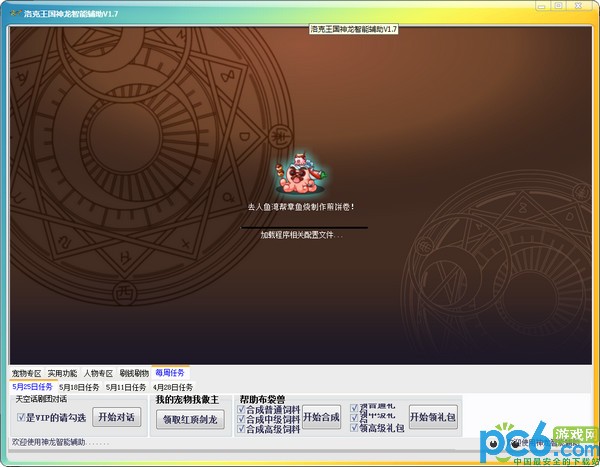Switch to the 5月25日任务 sub-tab
Image resolution: width=600 pixels, height=467 pixels.
pyautogui.click(x=33, y=387)
